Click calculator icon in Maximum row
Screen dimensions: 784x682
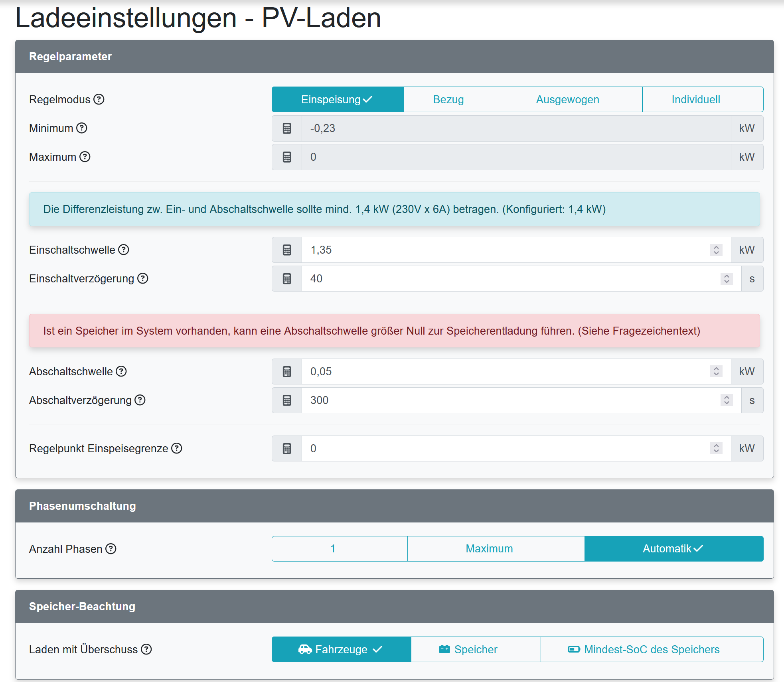tap(287, 157)
